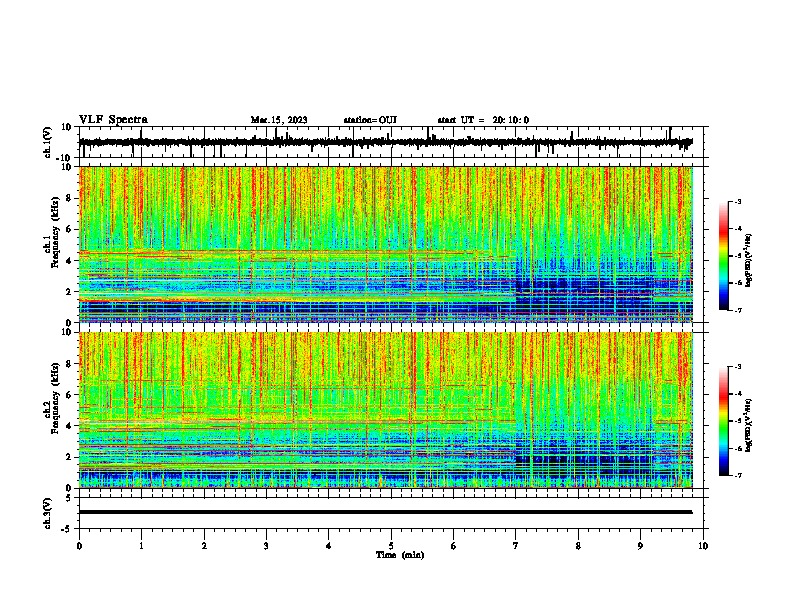The height and width of the screenshot is (612, 792).
Task: Click the "4" kHz tick on ch.1 spectrogram
Action: [69, 261]
